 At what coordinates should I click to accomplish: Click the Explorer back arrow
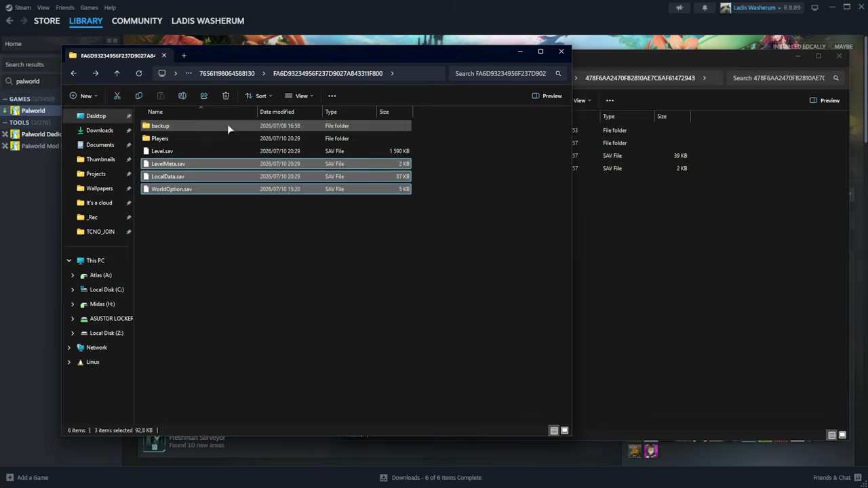tap(73, 73)
